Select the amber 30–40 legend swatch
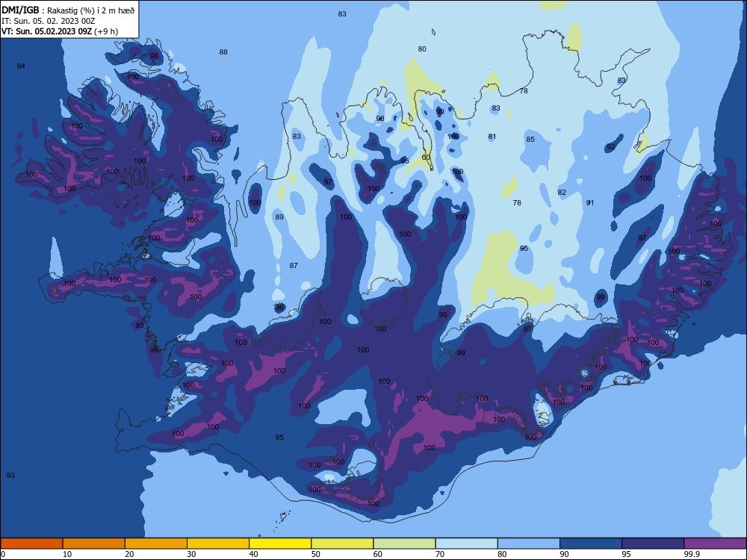The image size is (747, 560). (x=218, y=544)
